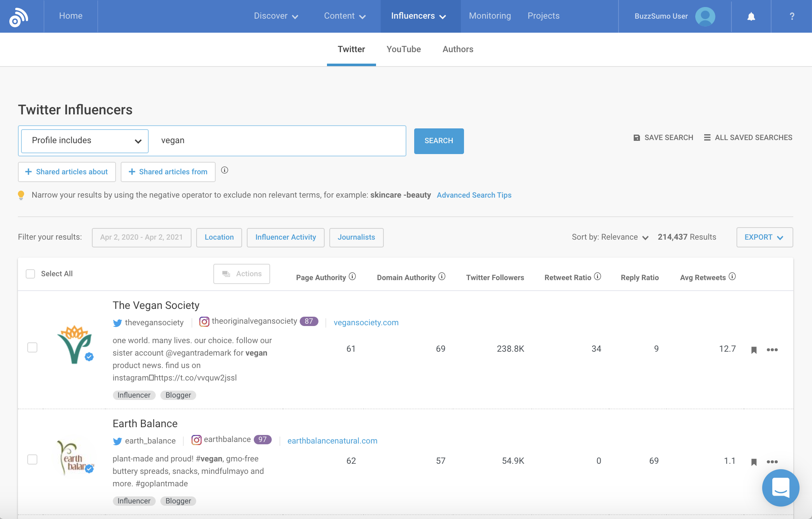Bookmark the Earth Balance row

tap(754, 462)
